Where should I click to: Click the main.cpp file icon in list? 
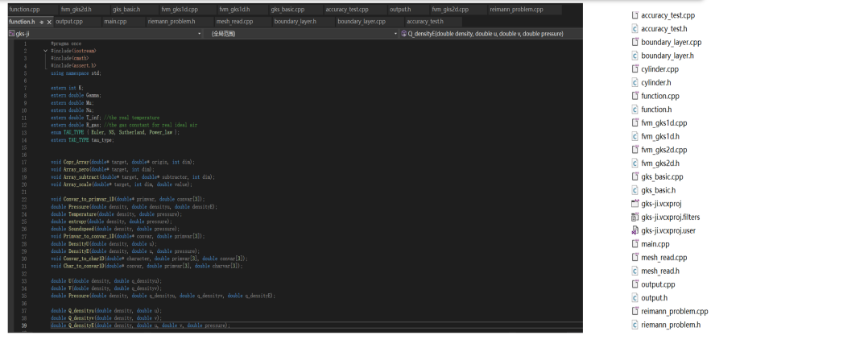634,244
